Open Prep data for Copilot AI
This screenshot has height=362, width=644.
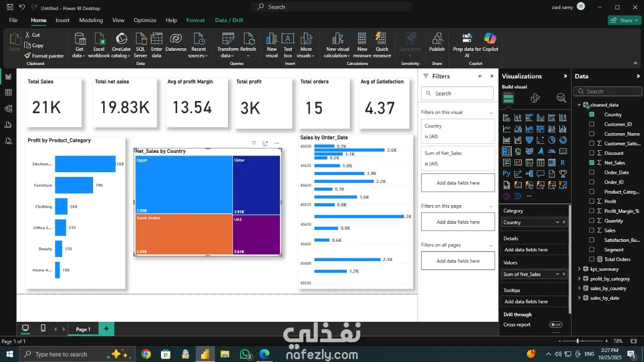coord(467,45)
